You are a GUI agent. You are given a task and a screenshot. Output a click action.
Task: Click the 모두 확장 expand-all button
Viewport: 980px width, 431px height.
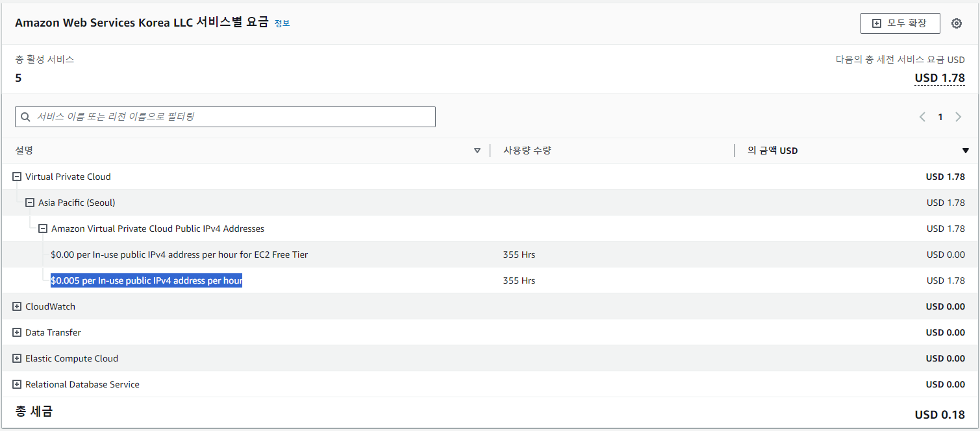pyautogui.click(x=900, y=23)
